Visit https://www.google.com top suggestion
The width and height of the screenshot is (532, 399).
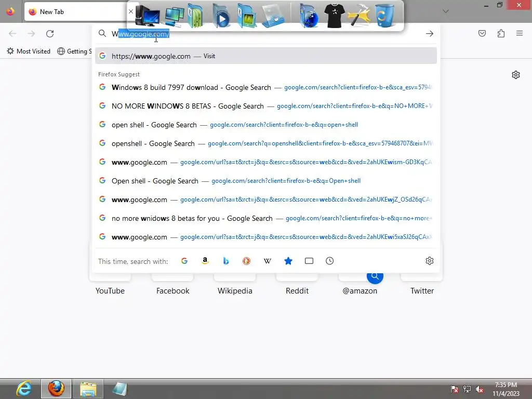pyautogui.click(x=266, y=56)
